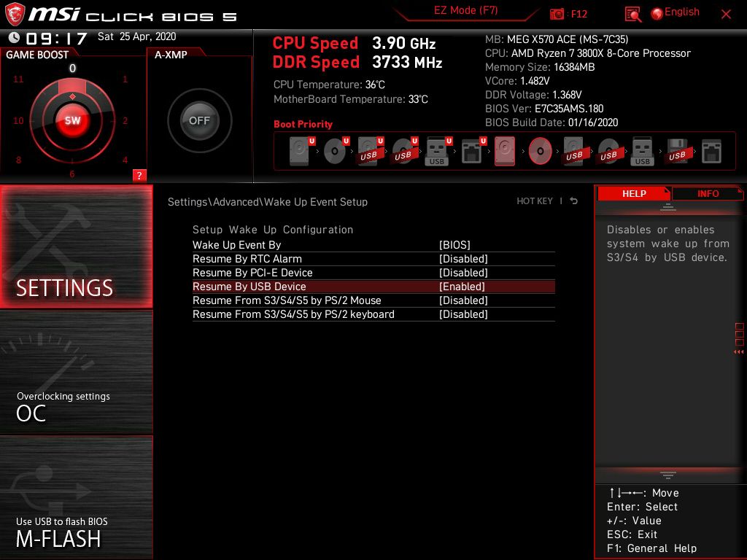
Task: Click the red question mark help icon
Action: (139, 175)
